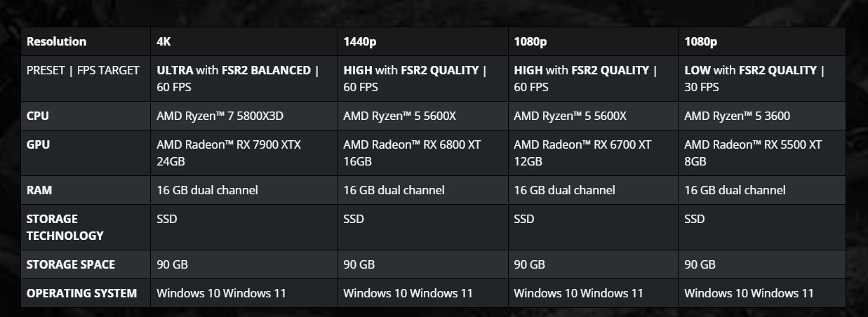Click LOW with FSR2 QUALITY cell
868x317 pixels.
pos(754,79)
